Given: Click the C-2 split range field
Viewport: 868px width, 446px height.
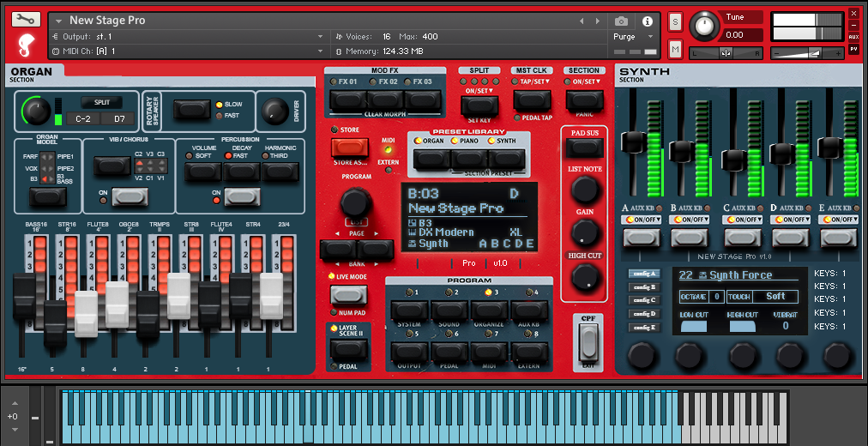Looking at the screenshot, I should pyautogui.click(x=82, y=118).
